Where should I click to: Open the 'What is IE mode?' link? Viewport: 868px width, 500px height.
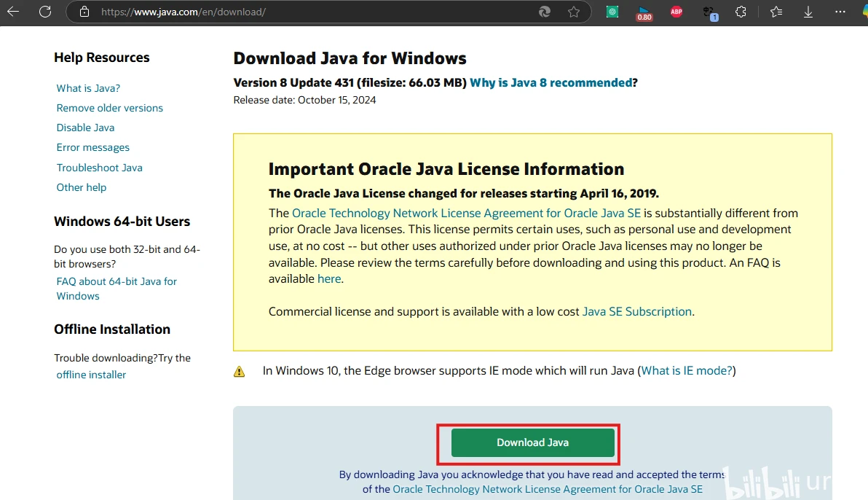tap(687, 370)
